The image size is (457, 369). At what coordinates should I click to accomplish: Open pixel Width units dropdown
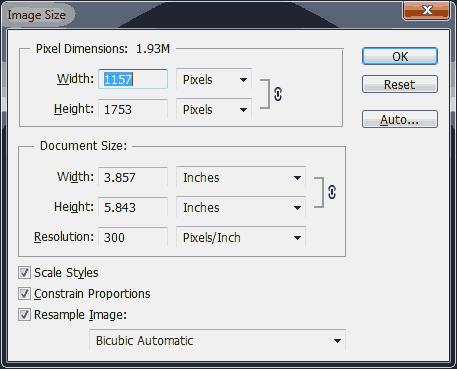click(214, 79)
